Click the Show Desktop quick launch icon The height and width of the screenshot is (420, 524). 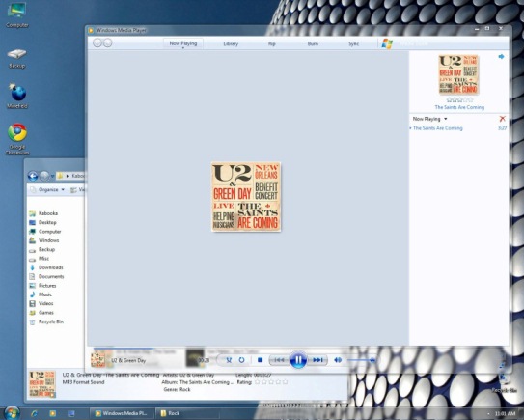70,413
